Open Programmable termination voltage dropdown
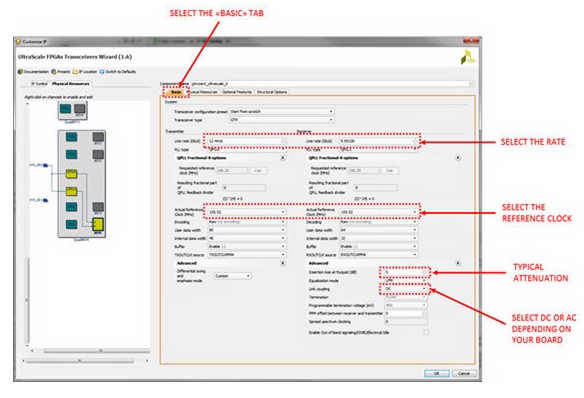The width and height of the screenshot is (584, 398). [406, 305]
